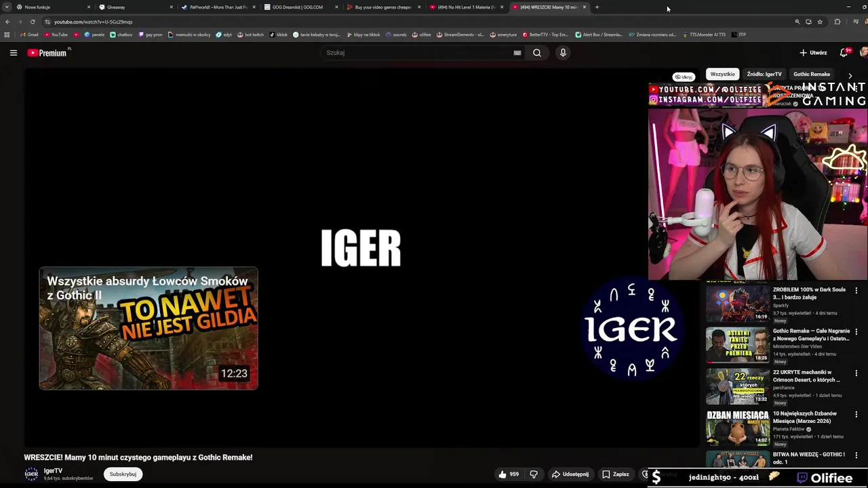Switch to the GOG Dreamlist browser tab

(x=298, y=7)
